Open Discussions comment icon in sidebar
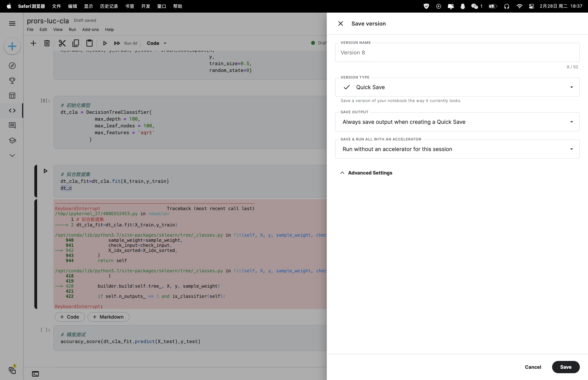588x380 pixels. (x=12, y=125)
